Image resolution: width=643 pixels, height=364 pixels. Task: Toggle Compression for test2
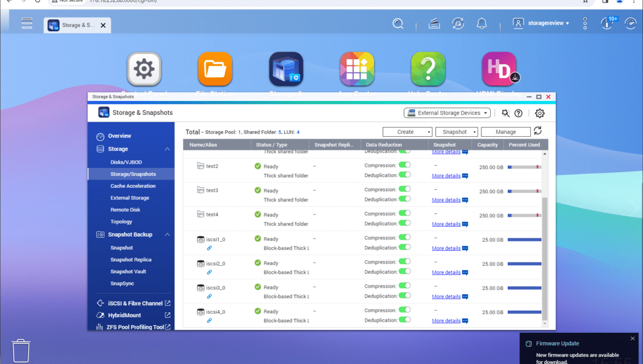point(404,165)
